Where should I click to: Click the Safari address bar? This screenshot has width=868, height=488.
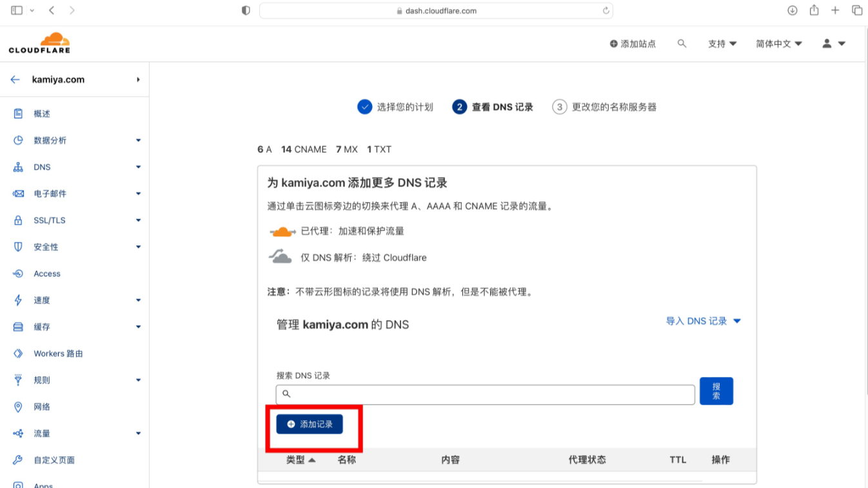pyautogui.click(x=436, y=10)
